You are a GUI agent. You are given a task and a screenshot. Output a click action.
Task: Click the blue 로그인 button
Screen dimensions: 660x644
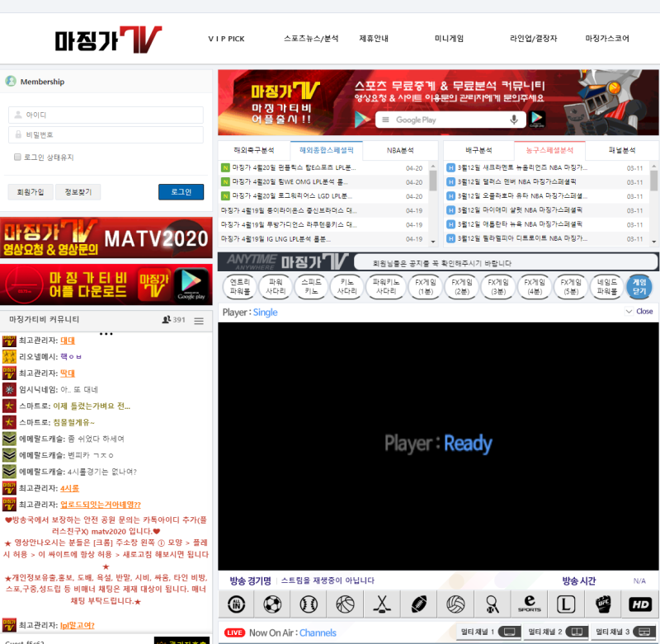click(181, 192)
